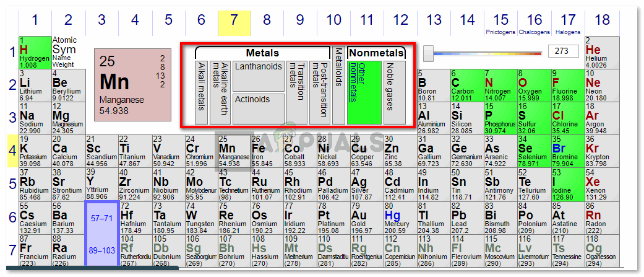Click the temperature input field showing 273

click(563, 52)
